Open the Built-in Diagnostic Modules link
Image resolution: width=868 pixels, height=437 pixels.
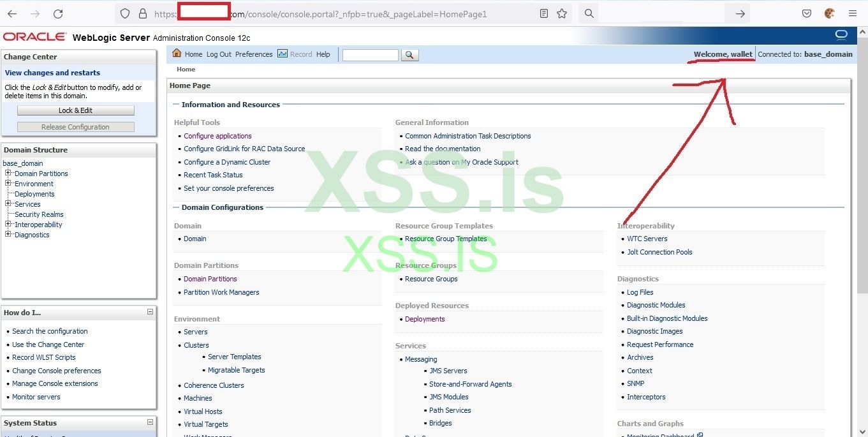667,318
